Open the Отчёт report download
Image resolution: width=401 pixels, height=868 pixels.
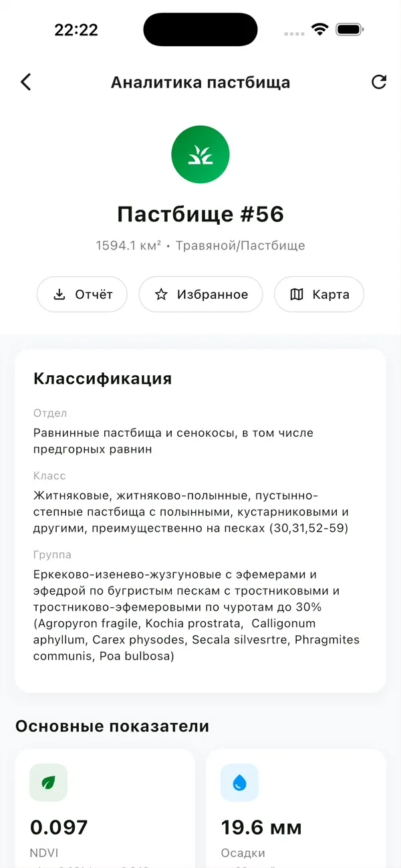pos(82,294)
